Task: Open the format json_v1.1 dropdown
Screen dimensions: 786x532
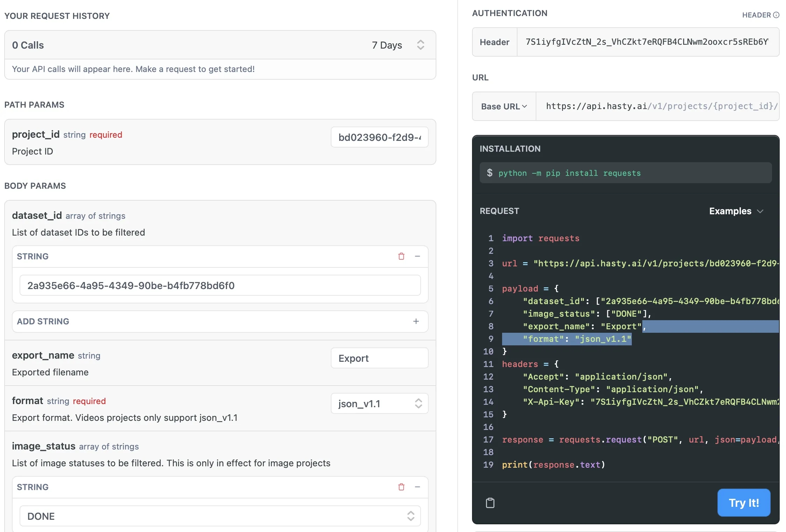Action: [x=379, y=404]
